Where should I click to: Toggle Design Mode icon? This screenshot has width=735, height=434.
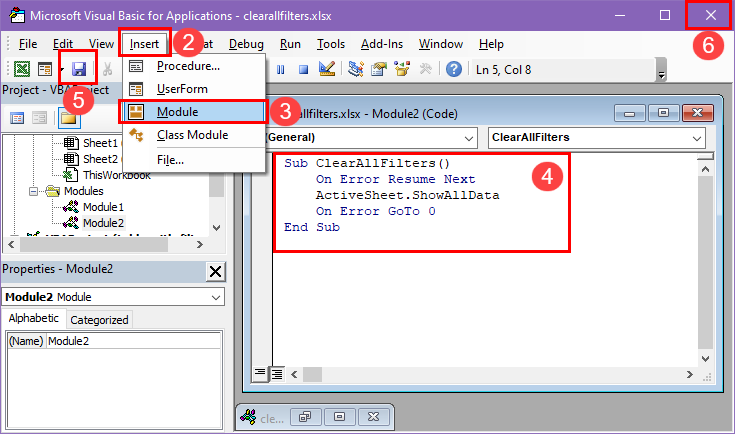[327, 69]
